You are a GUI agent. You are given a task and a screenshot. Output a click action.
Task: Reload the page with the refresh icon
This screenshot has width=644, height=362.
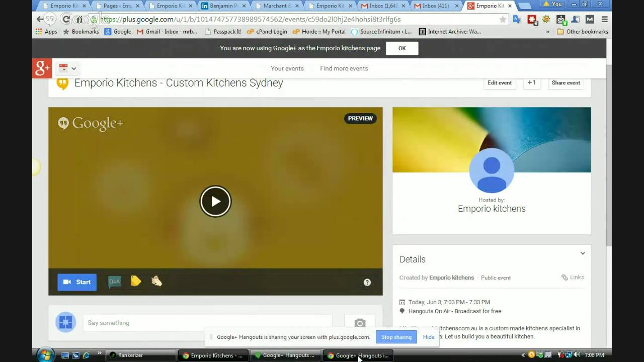(x=66, y=19)
